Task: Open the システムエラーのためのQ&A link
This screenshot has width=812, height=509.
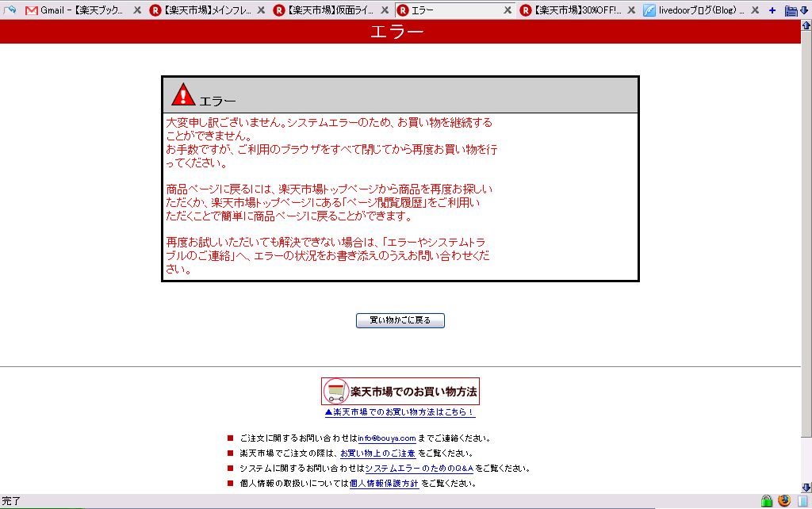Action: click(x=419, y=469)
